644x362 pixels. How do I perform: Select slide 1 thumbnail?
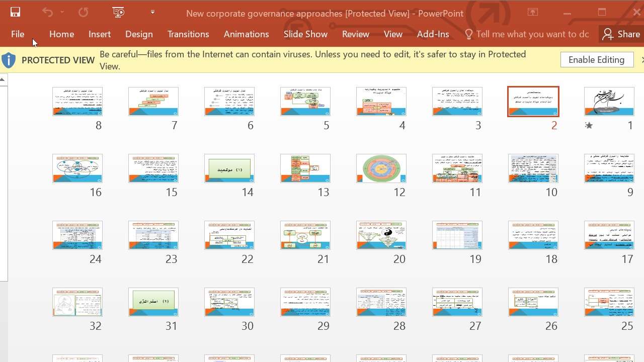(609, 102)
